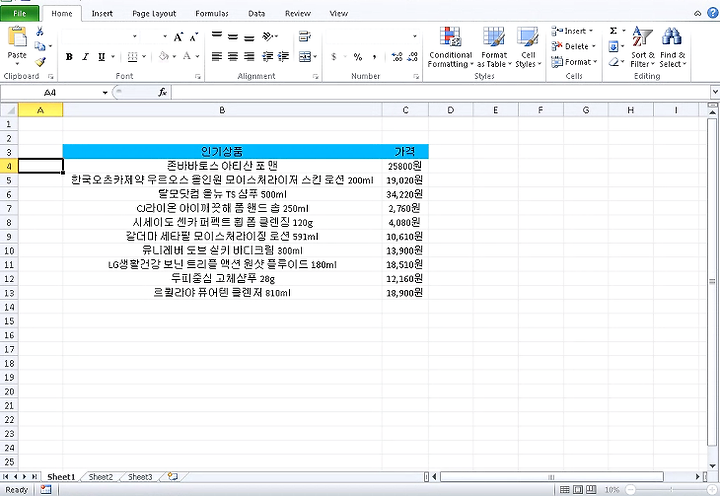
Task: Open Cell Styles gallery
Action: [x=528, y=48]
